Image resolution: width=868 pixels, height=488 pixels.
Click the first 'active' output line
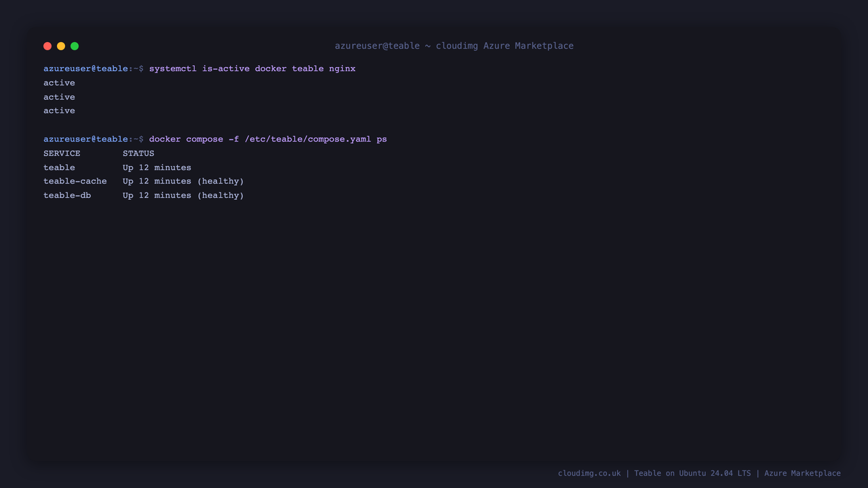tap(60, 83)
